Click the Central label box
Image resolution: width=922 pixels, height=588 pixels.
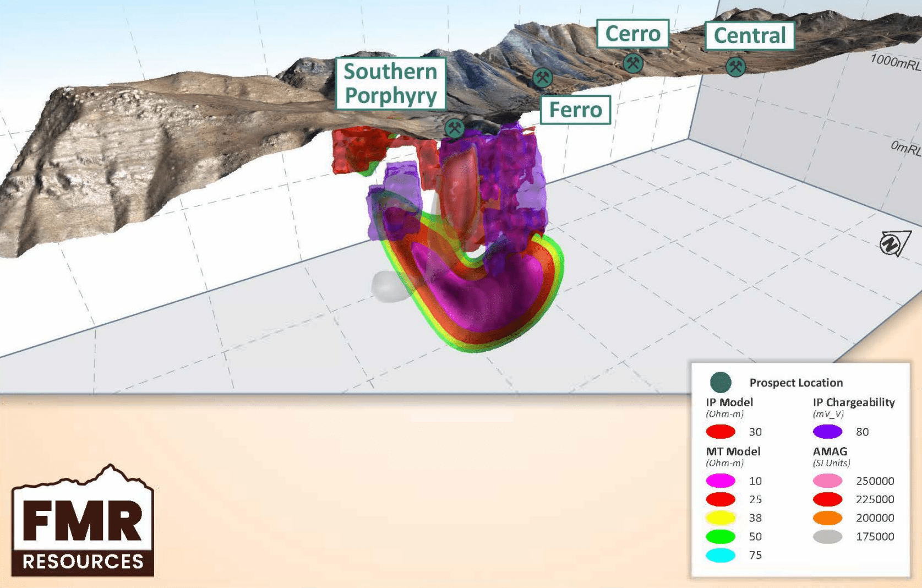click(x=749, y=36)
